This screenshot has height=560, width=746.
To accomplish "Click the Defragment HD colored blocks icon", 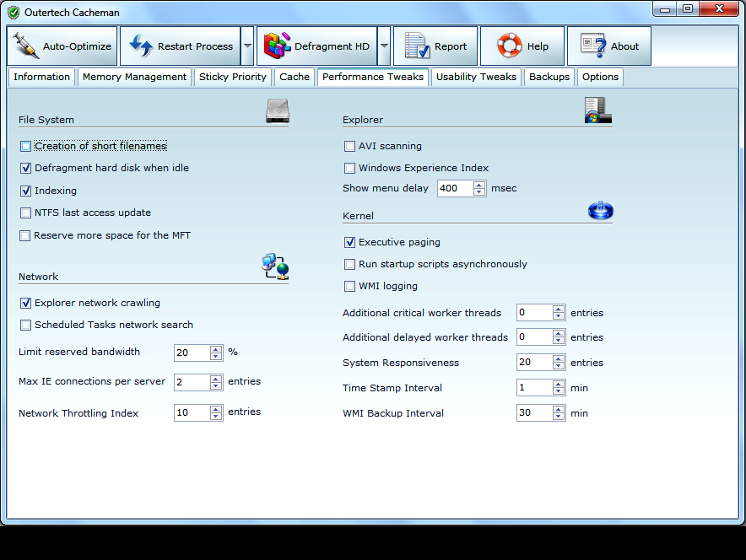I will pyautogui.click(x=278, y=46).
